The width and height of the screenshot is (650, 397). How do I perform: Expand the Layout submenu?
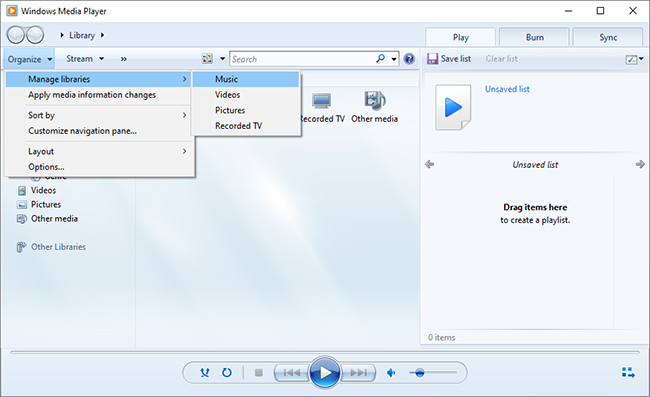click(x=107, y=151)
